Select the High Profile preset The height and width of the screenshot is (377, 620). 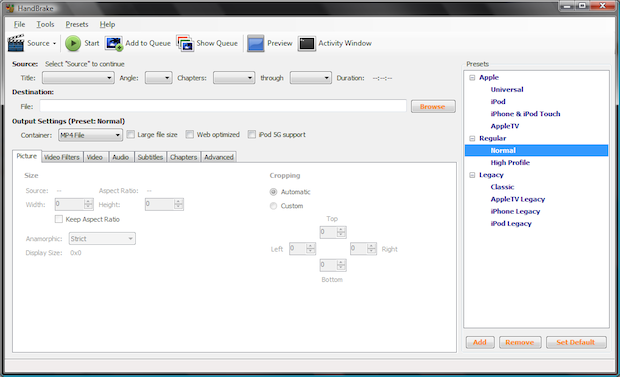click(510, 163)
